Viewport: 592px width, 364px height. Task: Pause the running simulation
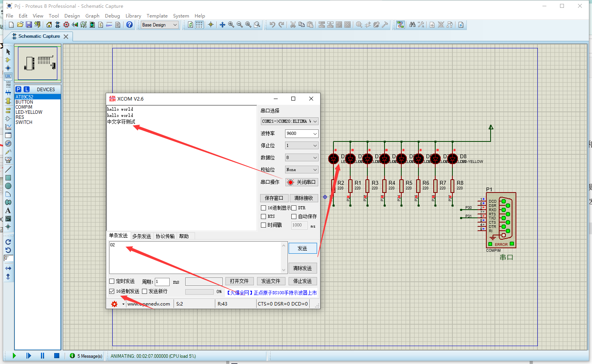click(43, 356)
